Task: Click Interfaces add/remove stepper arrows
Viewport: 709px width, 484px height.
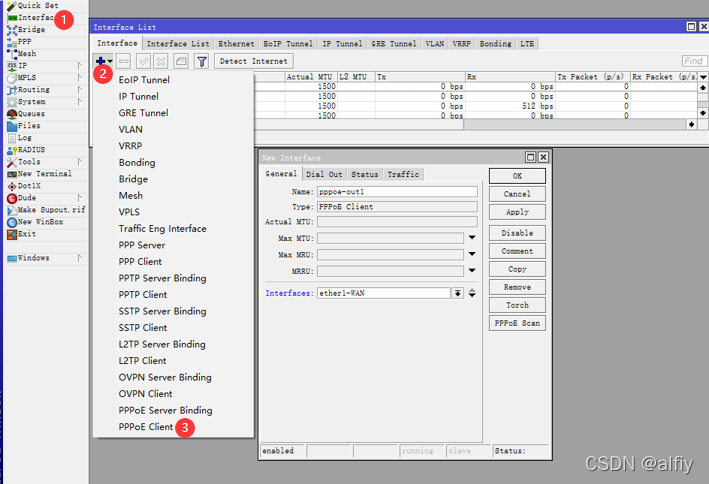Action: click(x=472, y=293)
